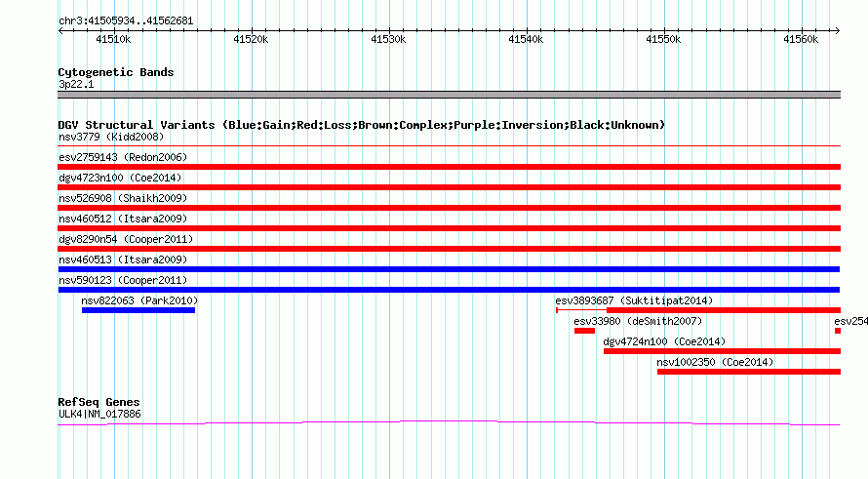This screenshot has height=479, width=868.
Task: Click the chr3:41505934..41562681 coordinate label
Action: (x=126, y=21)
